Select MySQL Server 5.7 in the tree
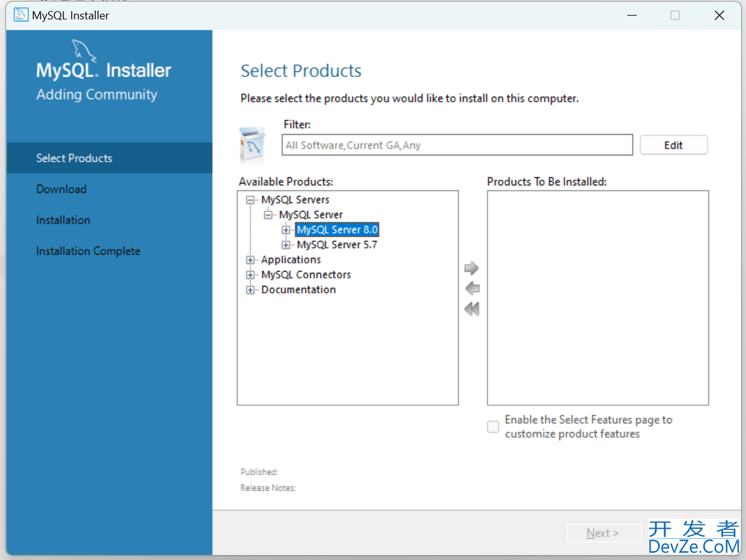Screen dimensions: 746x560 coord(337,245)
